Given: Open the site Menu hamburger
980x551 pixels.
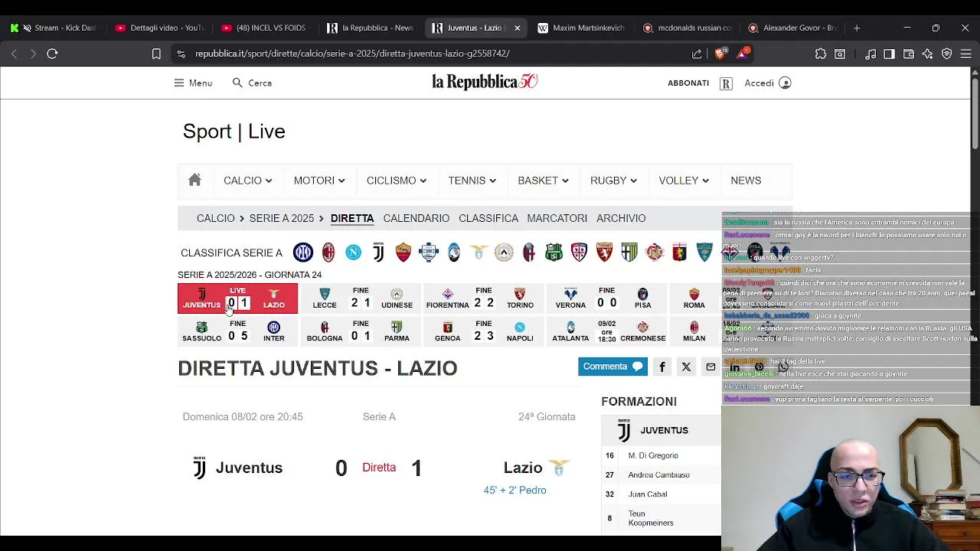Looking at the screenshot, I should [x=193, y=83].
